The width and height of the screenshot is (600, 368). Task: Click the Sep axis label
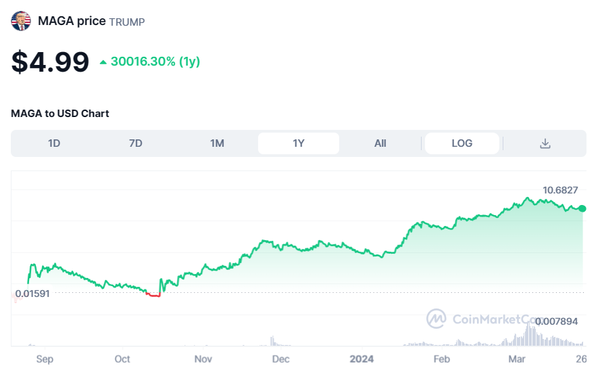pyautogui.click(x=45, y=359)
